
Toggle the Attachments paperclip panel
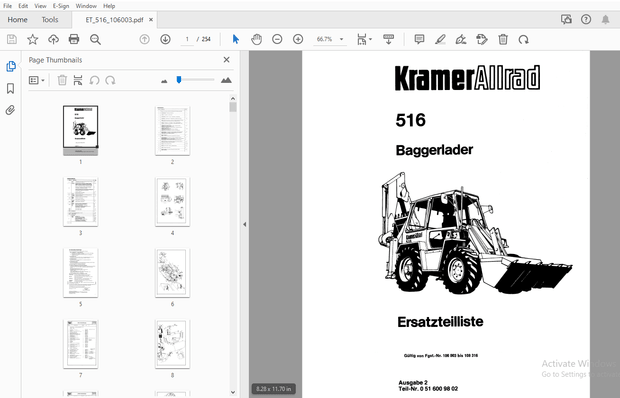click(11, 110)
